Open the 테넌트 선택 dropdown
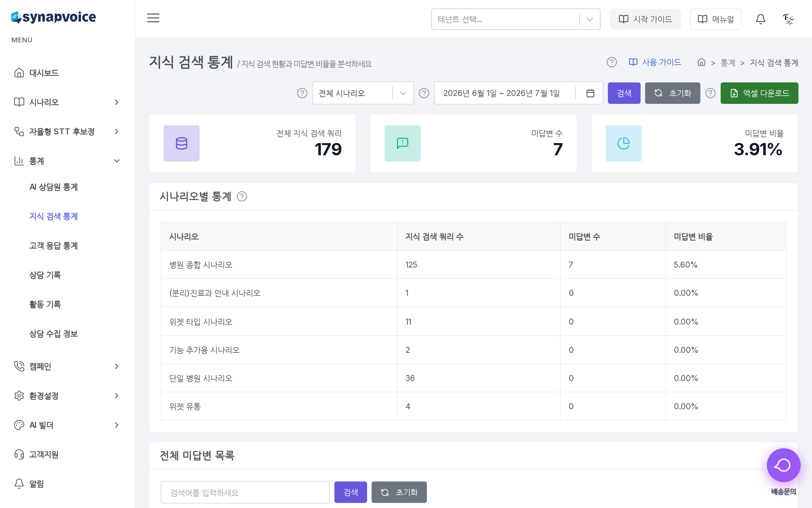The width and height of the screenshot is (812, 508). [515, 19]
